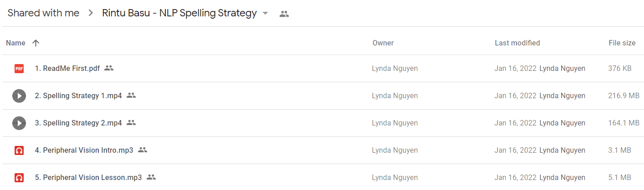Click the audio icon for Peripheral Vision Intro
Image resolution: width=644 pixels, height=190 pixels.
19,150
